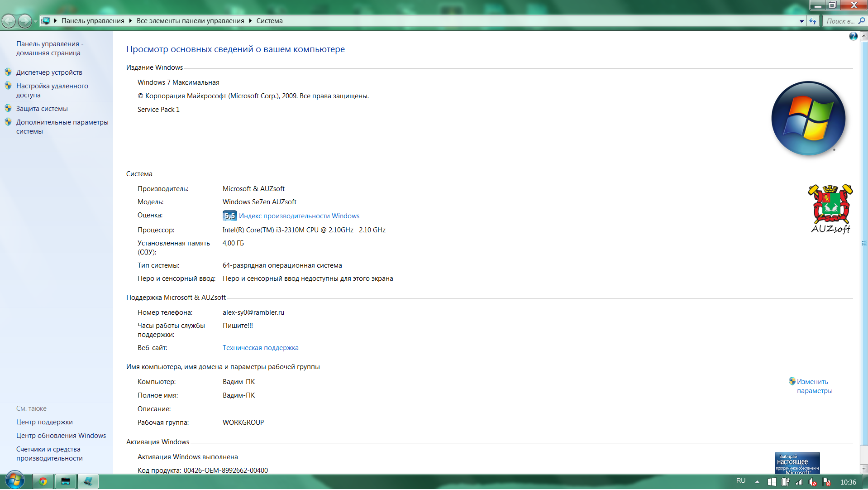
Task: Open Google Chrome from taskbar
Action: (x=43, y=481)
